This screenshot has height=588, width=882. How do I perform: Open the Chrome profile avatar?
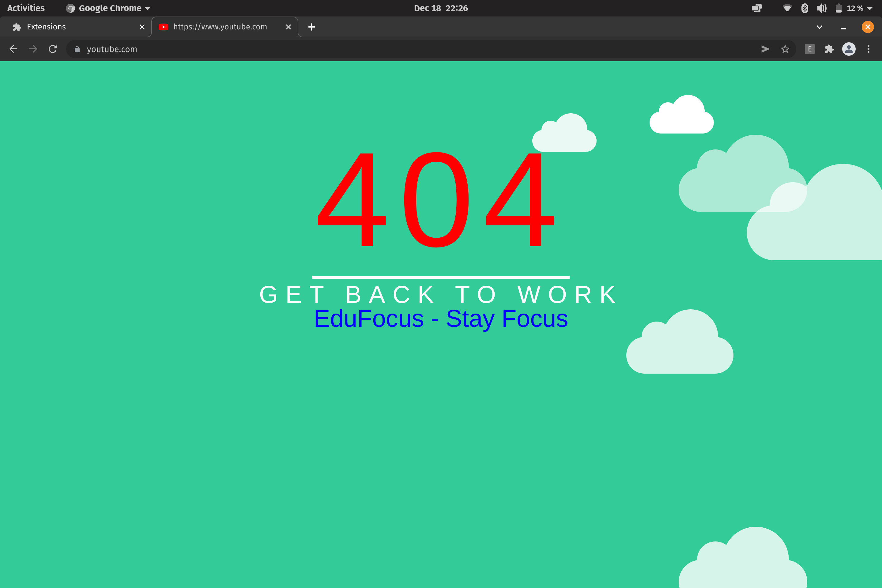pos(849,49)
